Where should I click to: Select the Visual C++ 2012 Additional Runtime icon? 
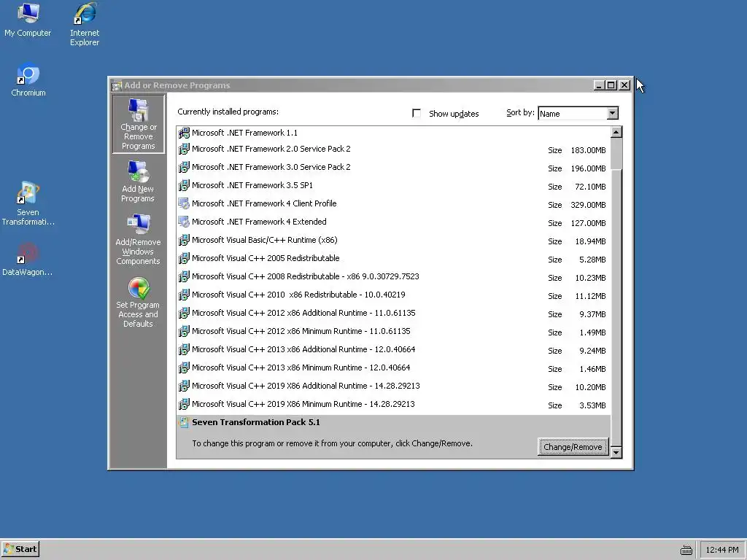tap(184, 313)
